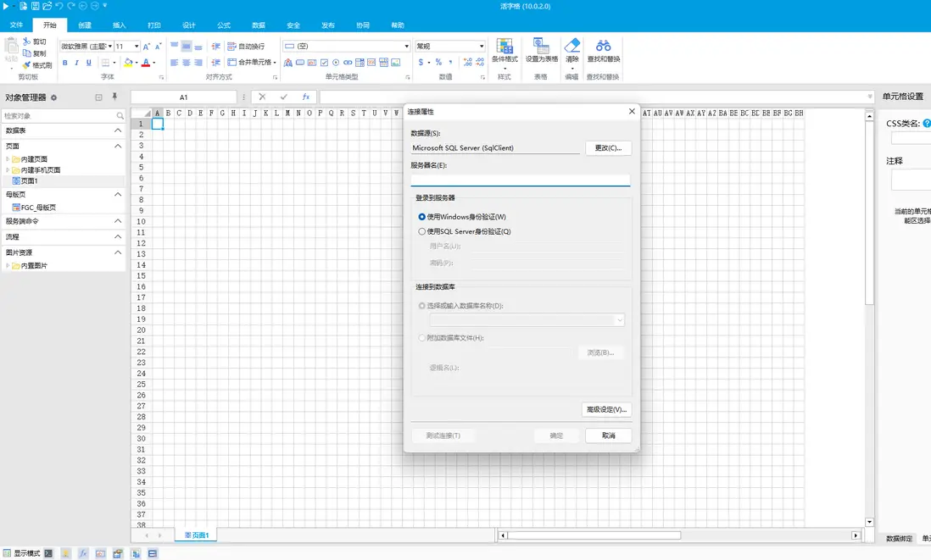This screenshot has height=560, width=931.
Task: Collapse the 数据表 section
Action: click(x=118, y=130)
